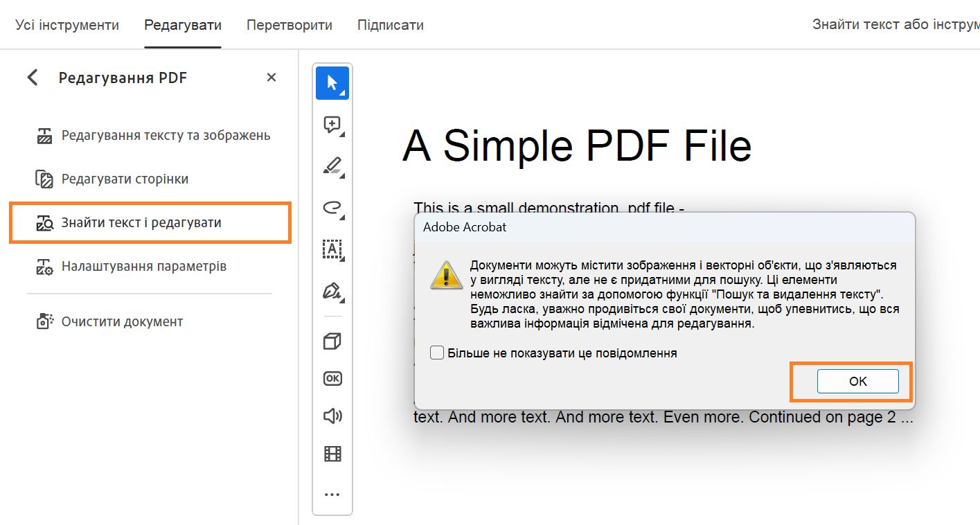Image resolution: width=980 pixels, height=525 pixels.
Task: Select the highlighter tool in the toolbar
Action: [x=332, y=166]
